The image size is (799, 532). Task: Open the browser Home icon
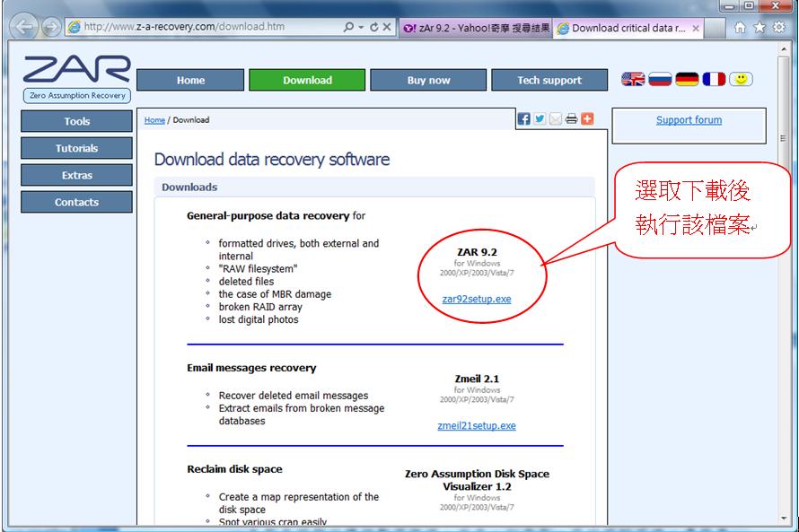pos(740,28)
